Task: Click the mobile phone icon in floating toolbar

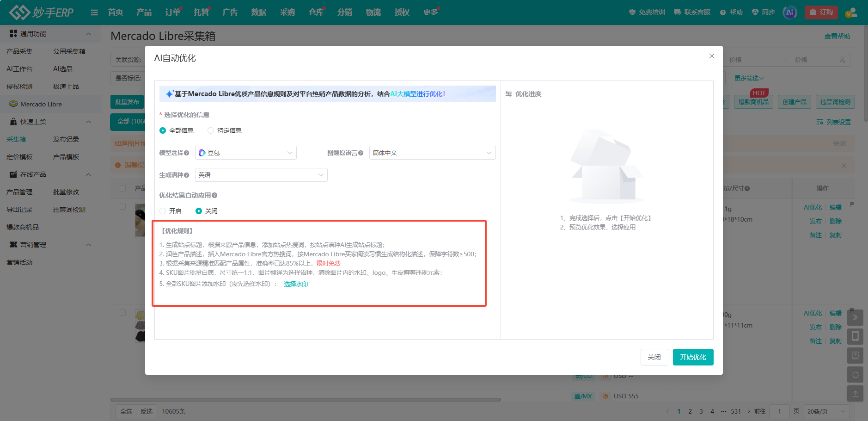Action: 855,336
